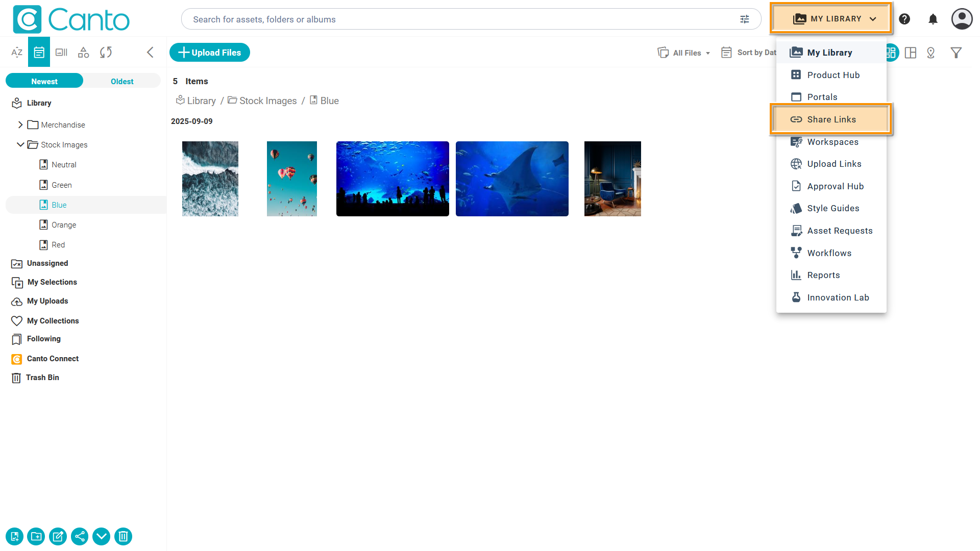Click the share icon in bottom toolbar
This screenshot has width=980, height=551.
80,536
